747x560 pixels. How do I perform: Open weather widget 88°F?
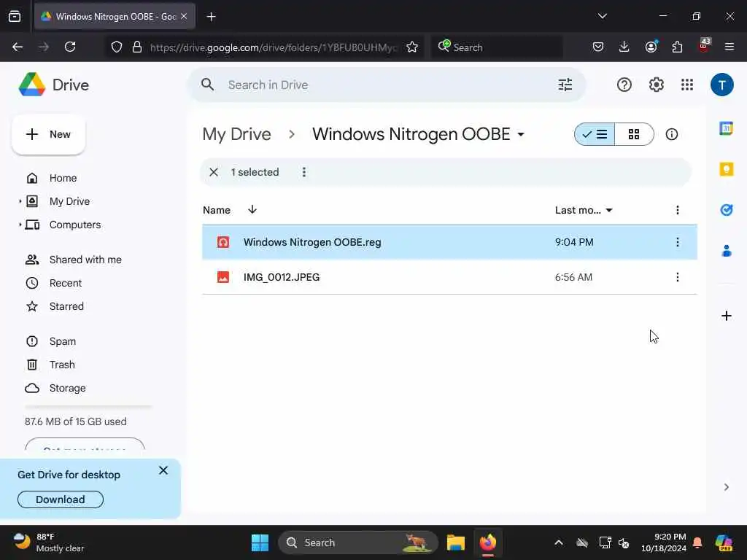(x=49, y=542)
